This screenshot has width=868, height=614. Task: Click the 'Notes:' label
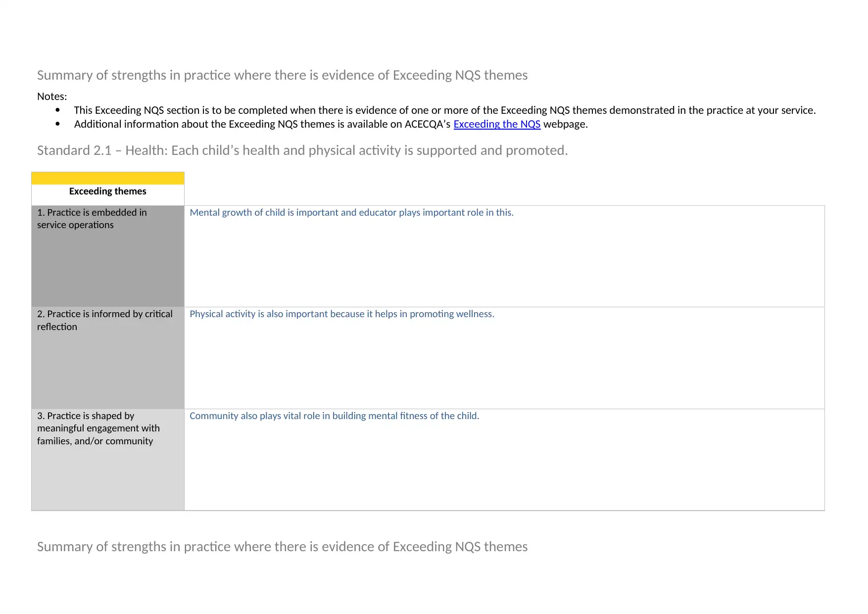pos(52,96)
